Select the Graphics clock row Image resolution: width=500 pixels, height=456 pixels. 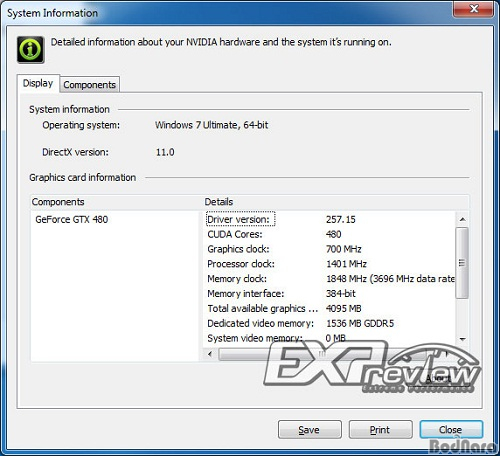(330, 249)
